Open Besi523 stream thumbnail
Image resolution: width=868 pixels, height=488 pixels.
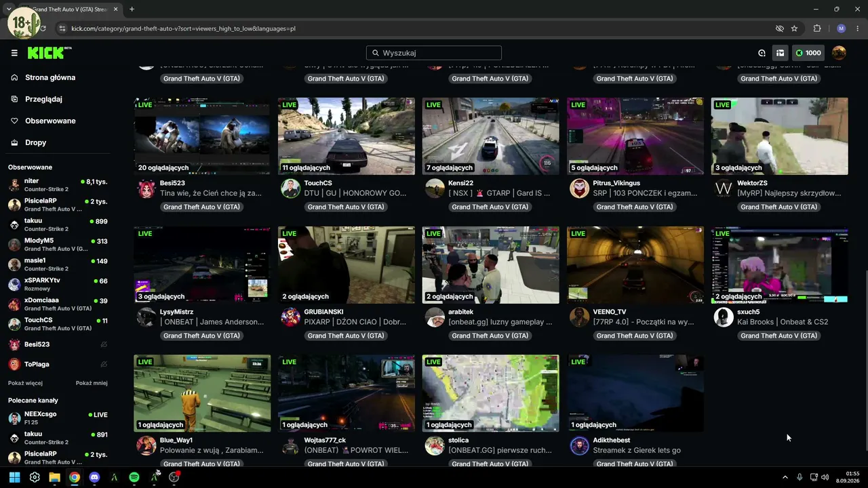202,136
